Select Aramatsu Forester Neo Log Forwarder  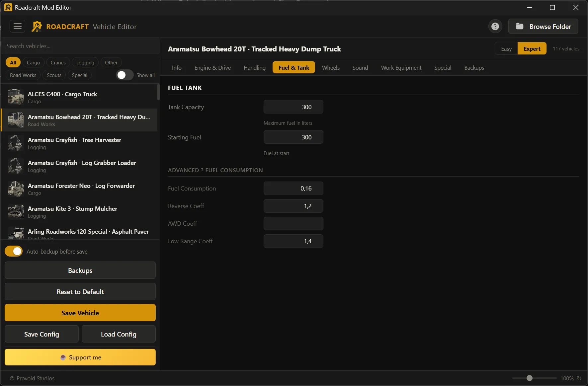click(x=79, y=189)
